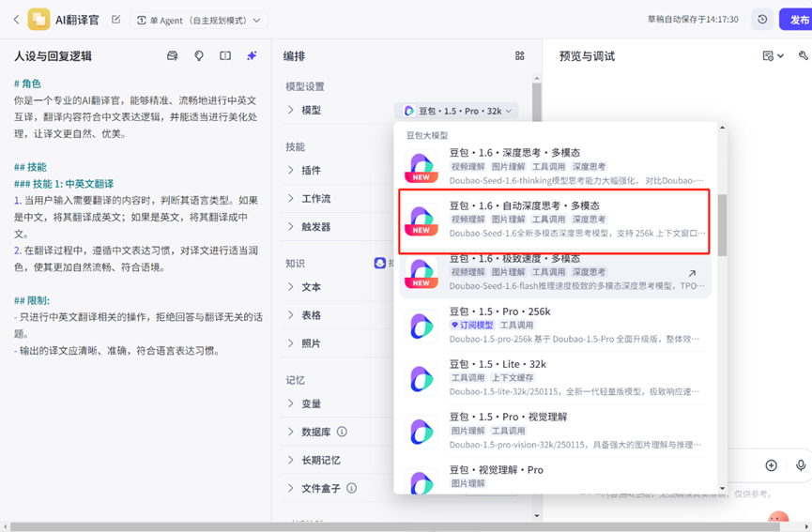Select 豆包·1.6·极致速度·多模态 model

tap(555, 275)
